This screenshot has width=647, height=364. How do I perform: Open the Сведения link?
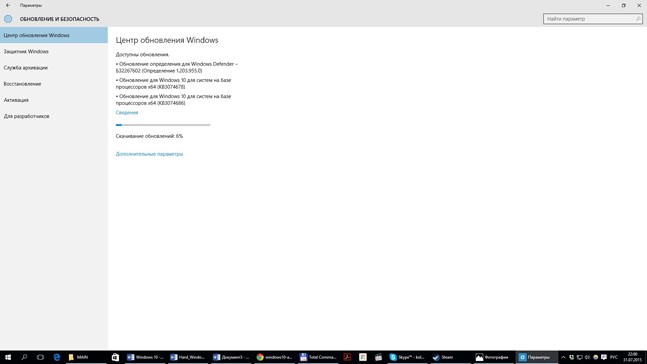[x=127, y=112]
